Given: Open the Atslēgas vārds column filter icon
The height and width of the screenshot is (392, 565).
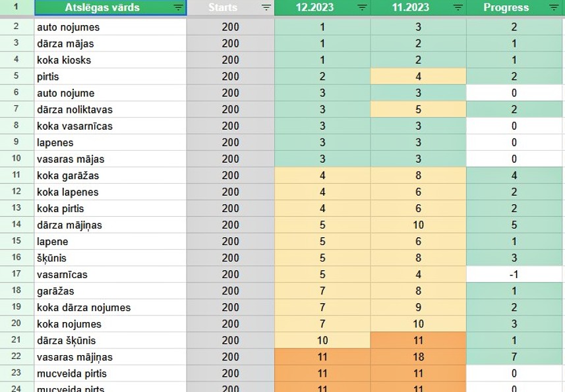Looking at the screenshot, I should pyautogui.click(x=178, y=8).
